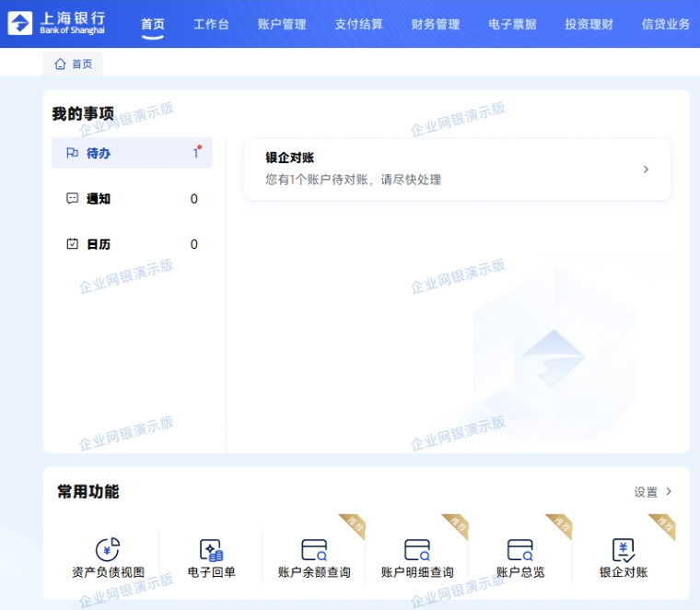Screen dimensions: 700x610
Task: Click the 待办 count badge 1
Action: tap(195, 153)
